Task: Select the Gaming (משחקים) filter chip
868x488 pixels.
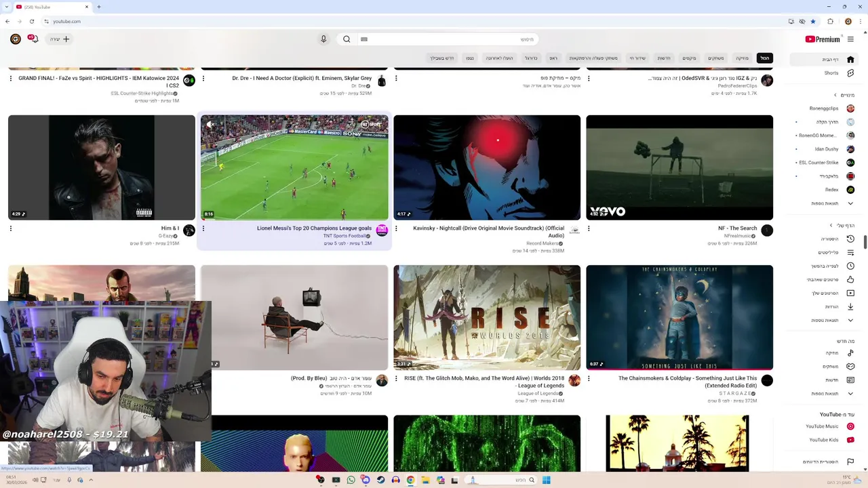Action: [x=716, y=58]
